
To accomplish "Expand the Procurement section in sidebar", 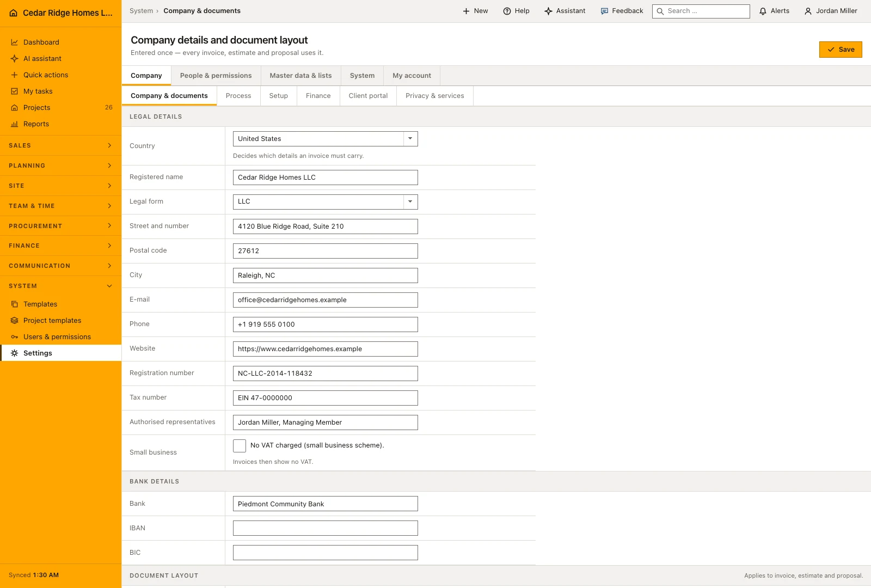I will pyautogui.click(x=60, y=226).
